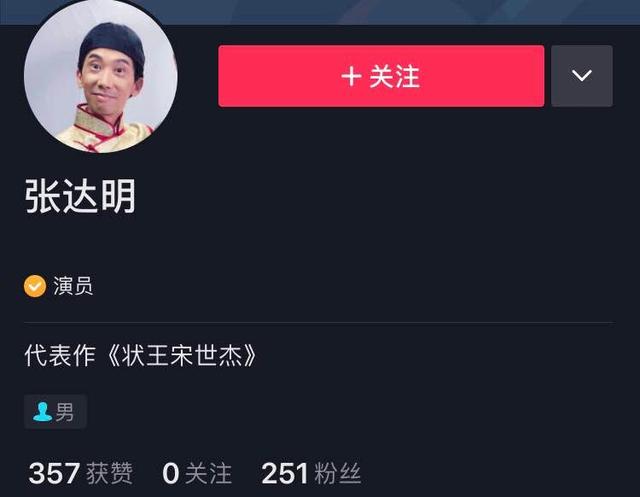Click the username 张达明

pyautogui.click(x=80, y=196)
